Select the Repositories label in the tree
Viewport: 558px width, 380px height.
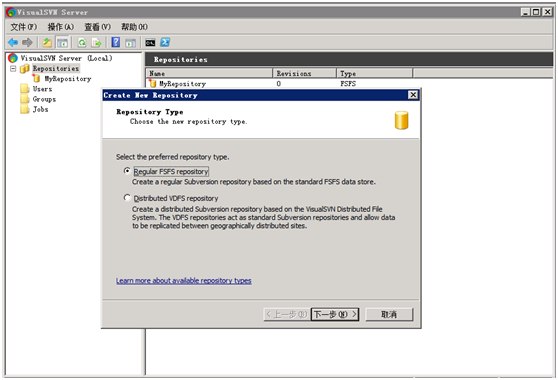click(x=56, y=68)
